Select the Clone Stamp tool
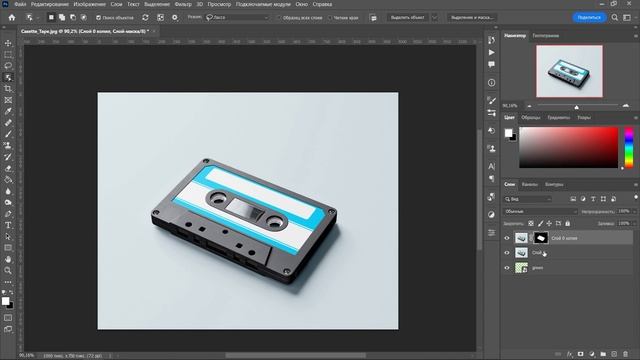 8,145
